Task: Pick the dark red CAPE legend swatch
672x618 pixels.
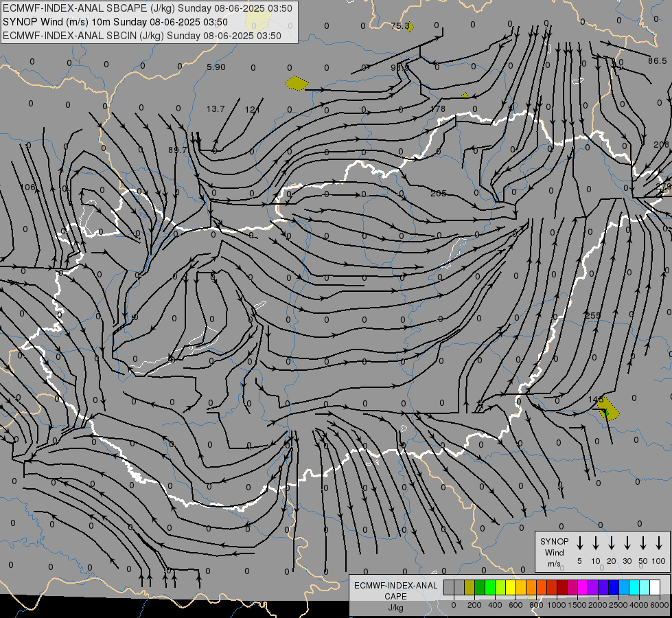Action: 562,587
